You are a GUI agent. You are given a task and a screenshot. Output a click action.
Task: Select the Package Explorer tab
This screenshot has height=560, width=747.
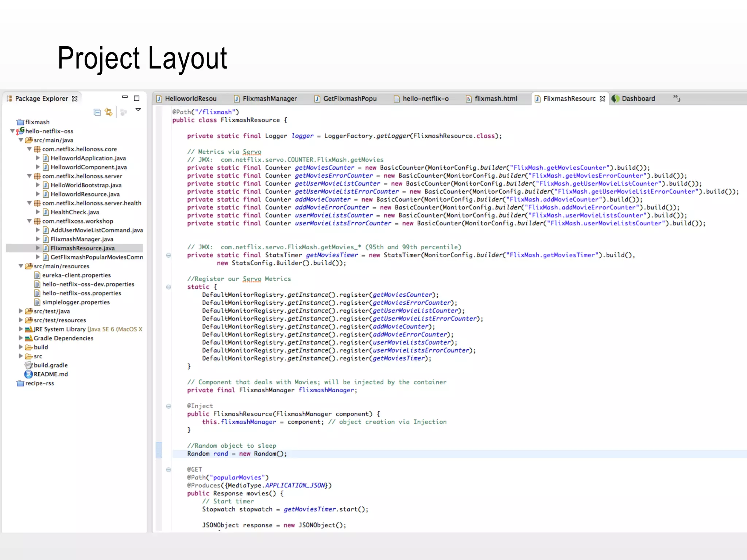pyautogui.click(x=42, y=99)
